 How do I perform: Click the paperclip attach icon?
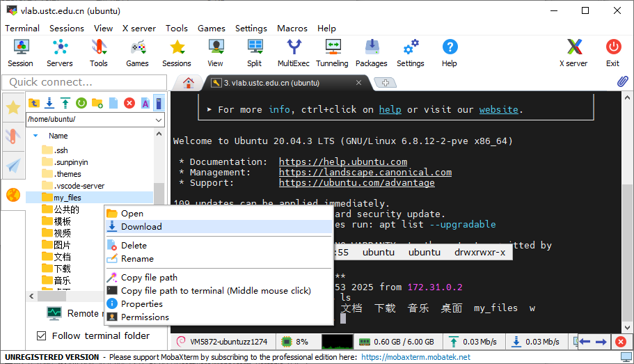623,81
